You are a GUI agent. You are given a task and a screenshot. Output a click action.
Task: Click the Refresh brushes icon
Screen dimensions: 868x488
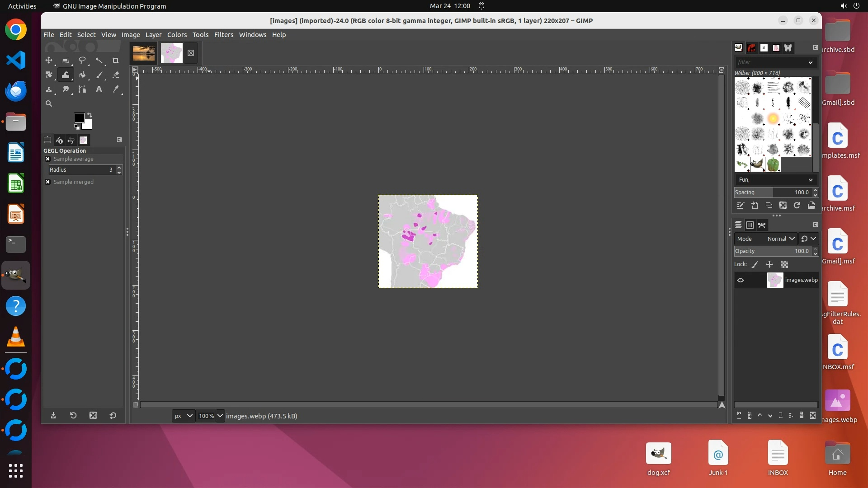(797, 206)
